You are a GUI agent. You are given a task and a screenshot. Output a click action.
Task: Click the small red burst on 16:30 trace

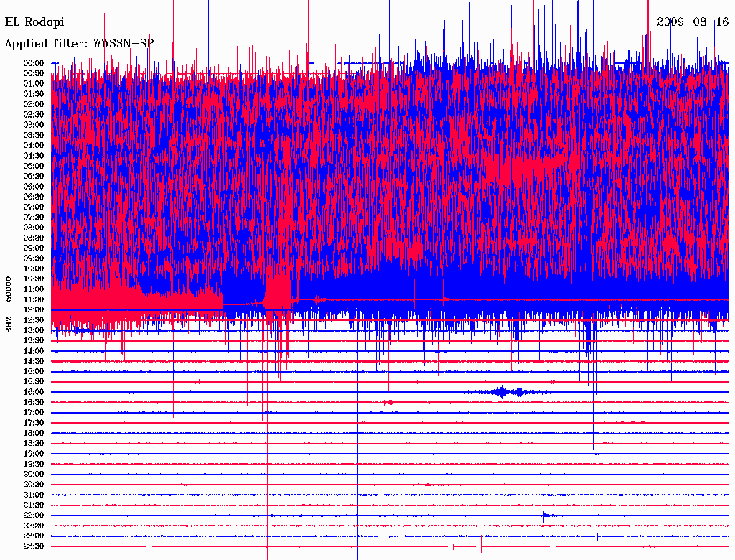pos(389,403)
